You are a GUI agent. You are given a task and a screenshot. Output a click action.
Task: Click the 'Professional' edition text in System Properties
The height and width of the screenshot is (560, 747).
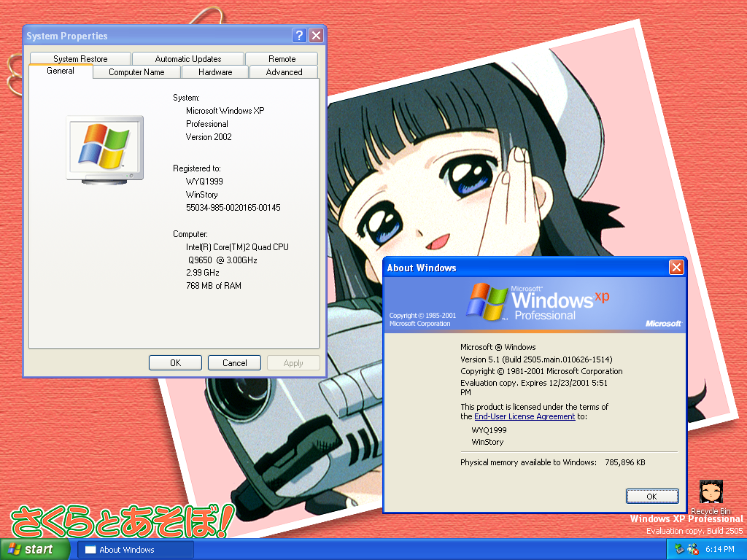pyautogui.click(x=206, y=124)
